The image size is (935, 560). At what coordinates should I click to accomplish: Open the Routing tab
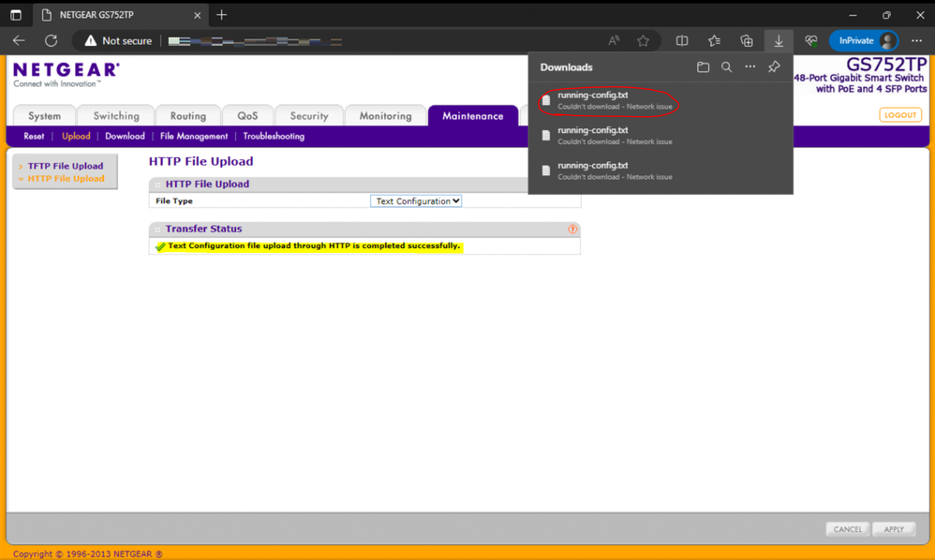tap(187, 115)
